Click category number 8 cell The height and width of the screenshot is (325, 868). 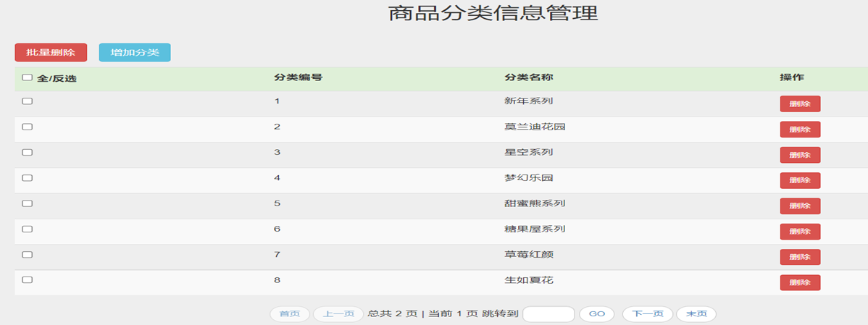coord(277,279)
